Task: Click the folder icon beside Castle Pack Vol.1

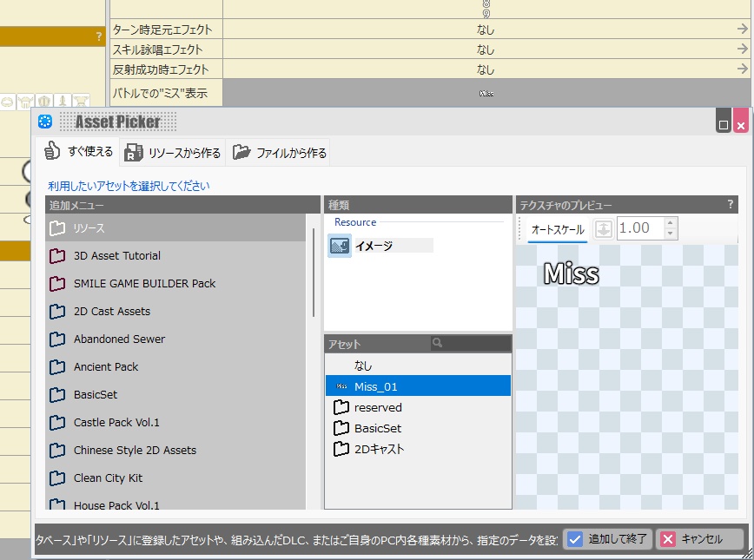Action: point(57,423)
